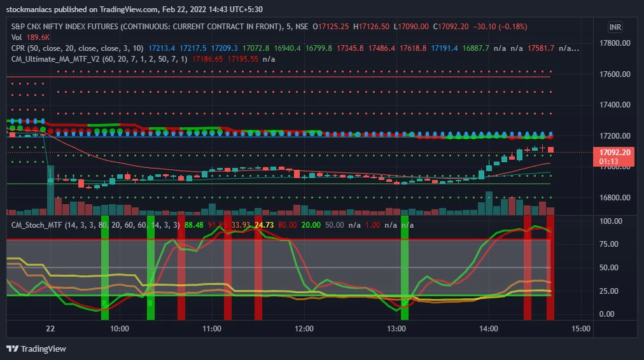The height and width of the screenshot is (360, 644).
Task: Click the CPR value 17618.8
Action: click(413, 48)
